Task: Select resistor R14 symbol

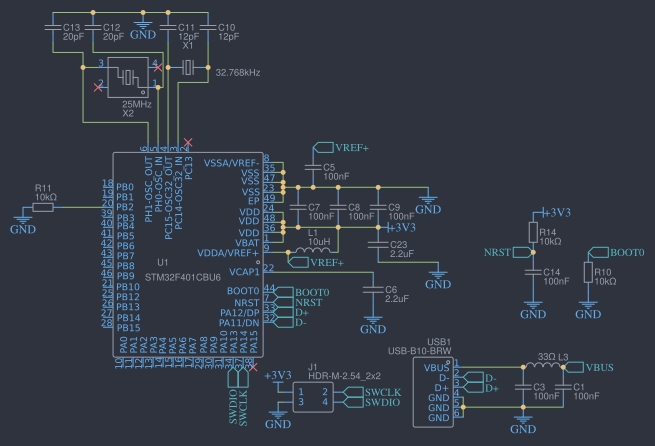Action: click(533, 232)
